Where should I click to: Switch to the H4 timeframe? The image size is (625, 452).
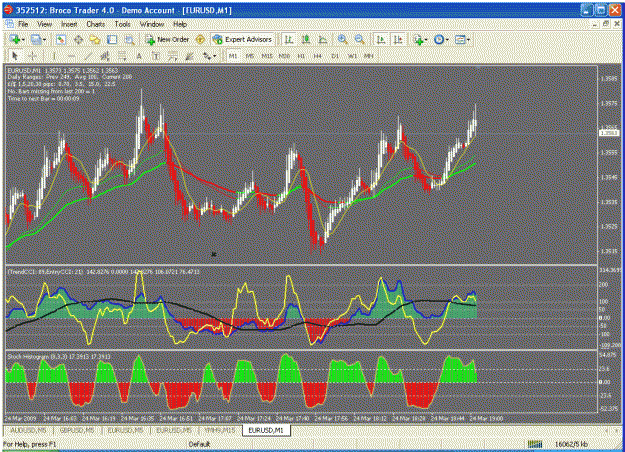pyautogui.click(x=318, y=56)
